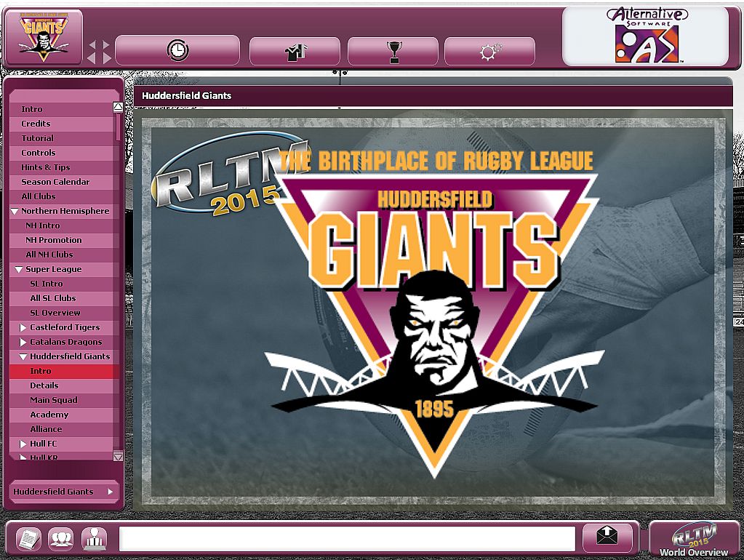Click the Huddersfield Giants club badge
This screenshot has height=560, width=744.
click(43, 36)
